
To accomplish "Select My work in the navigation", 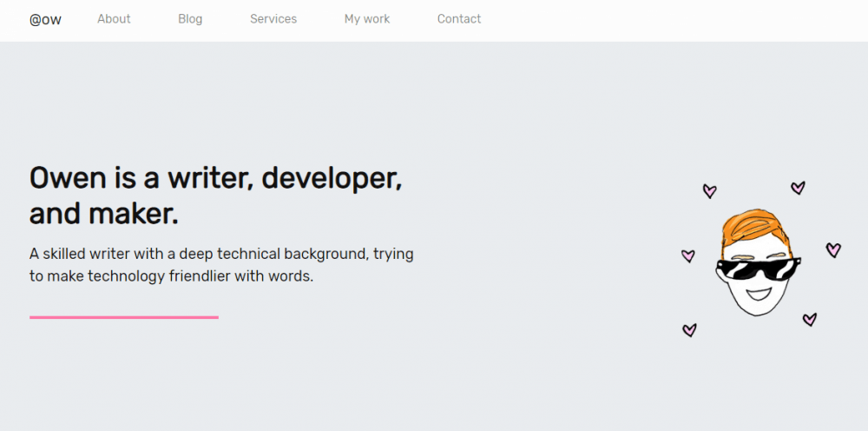I will 367,19.
